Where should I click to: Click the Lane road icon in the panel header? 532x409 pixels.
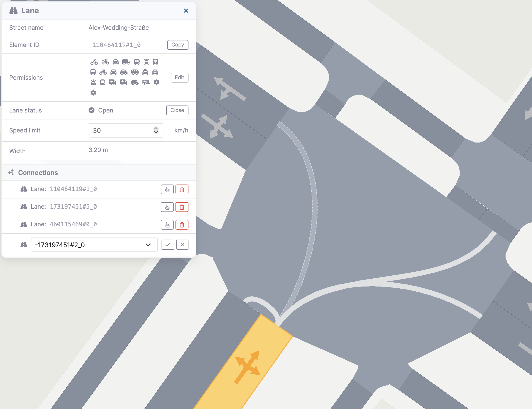pyautogui.click(x=14, y=10)
